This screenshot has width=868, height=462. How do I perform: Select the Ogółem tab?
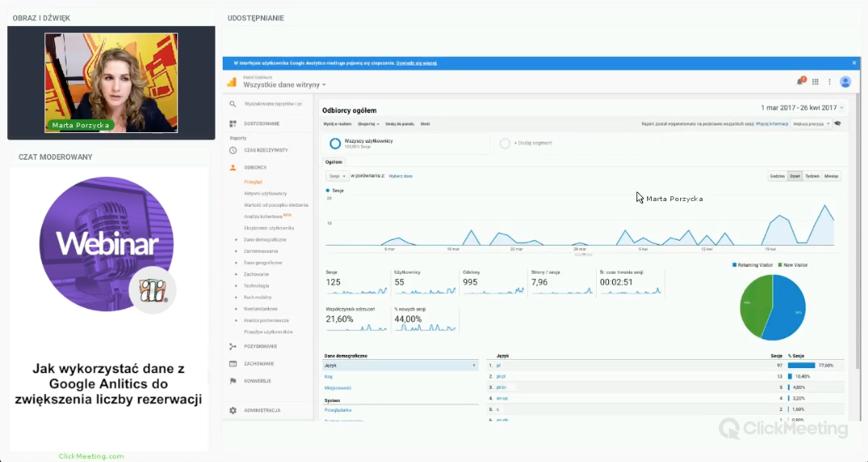(334, 161)
